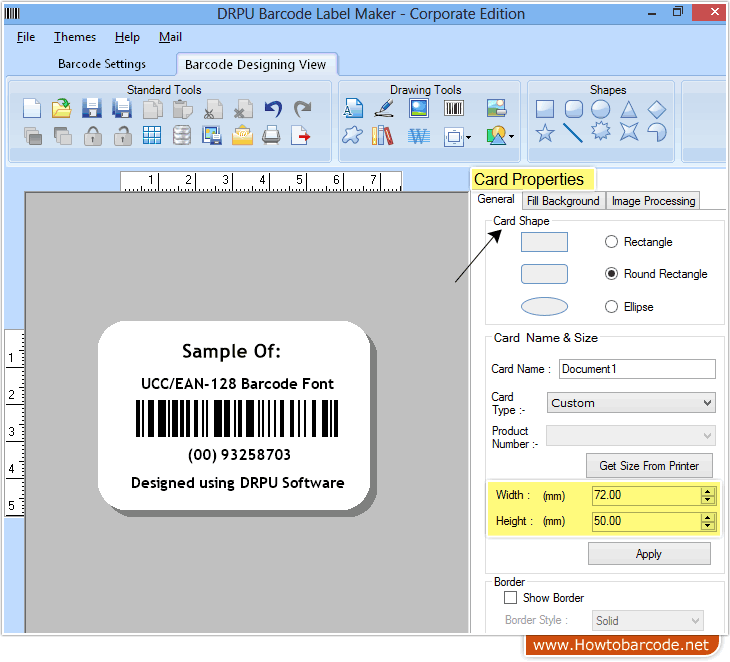The height and width of the screenshot is (662, 730).
Task: Select the Barcode tool in Drawing Tools
Action: pos(453,108)
